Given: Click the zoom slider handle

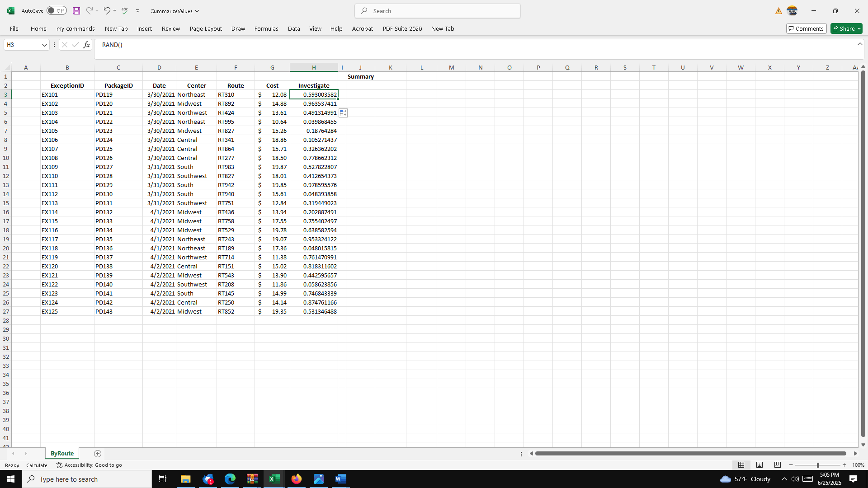Looking at the screenshot, I should (x=817, y=465).
